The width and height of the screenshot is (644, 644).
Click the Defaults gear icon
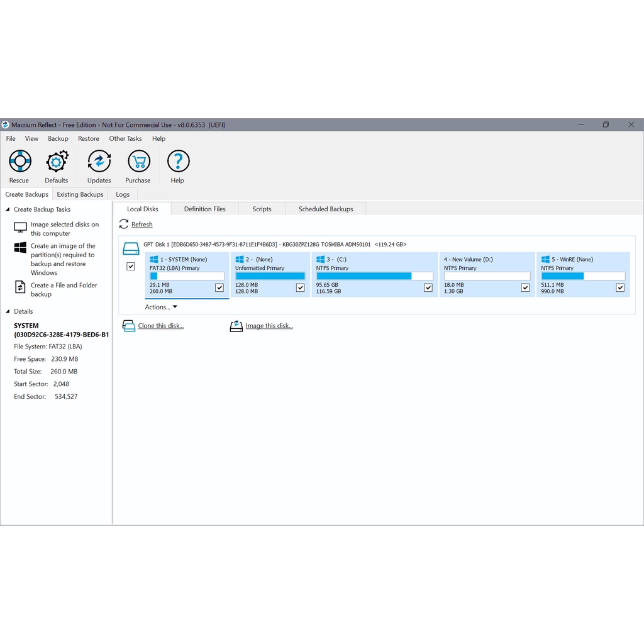(x=57, y=162)
